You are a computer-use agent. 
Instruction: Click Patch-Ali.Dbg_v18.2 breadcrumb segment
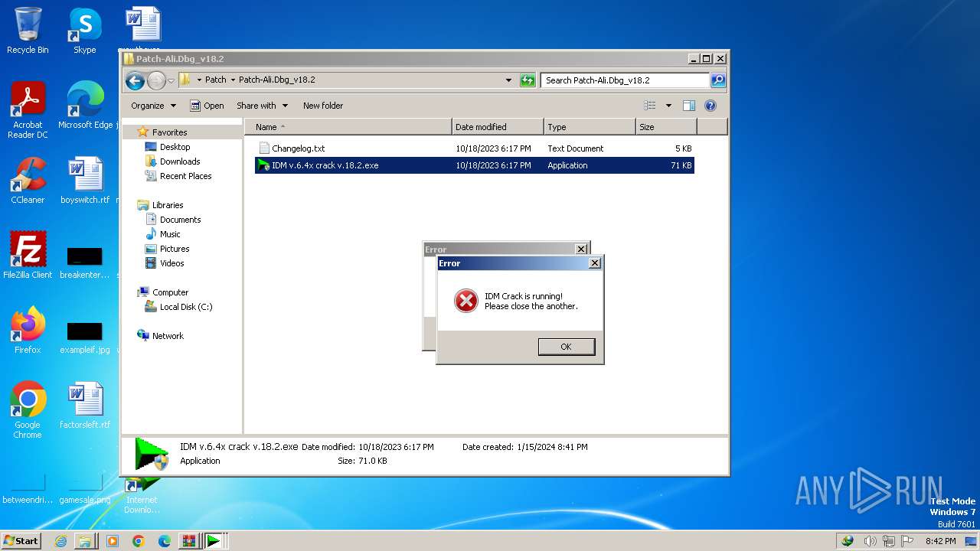pos(276,80)
